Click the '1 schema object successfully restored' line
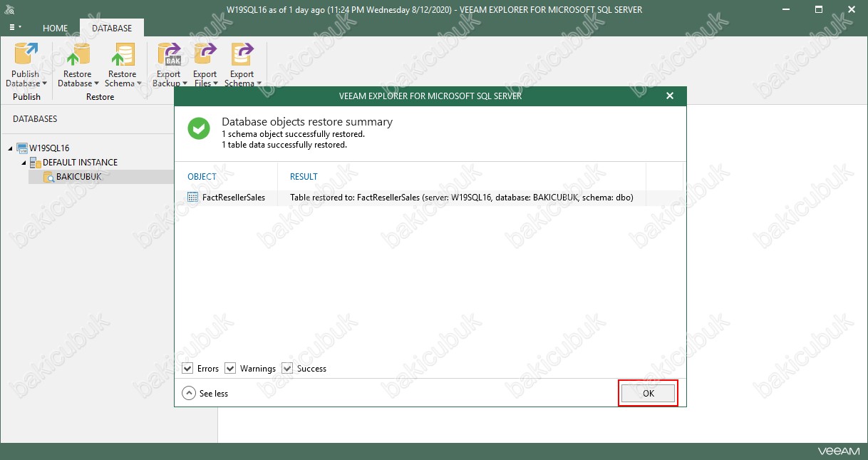Screen dimensions: 868x460 coord(293,134)
